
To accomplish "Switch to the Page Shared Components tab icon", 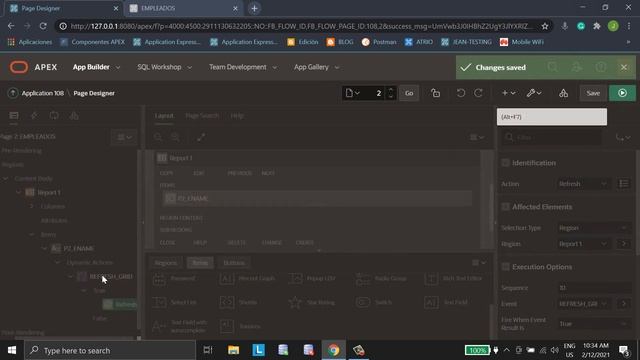I will pos(74,116).
